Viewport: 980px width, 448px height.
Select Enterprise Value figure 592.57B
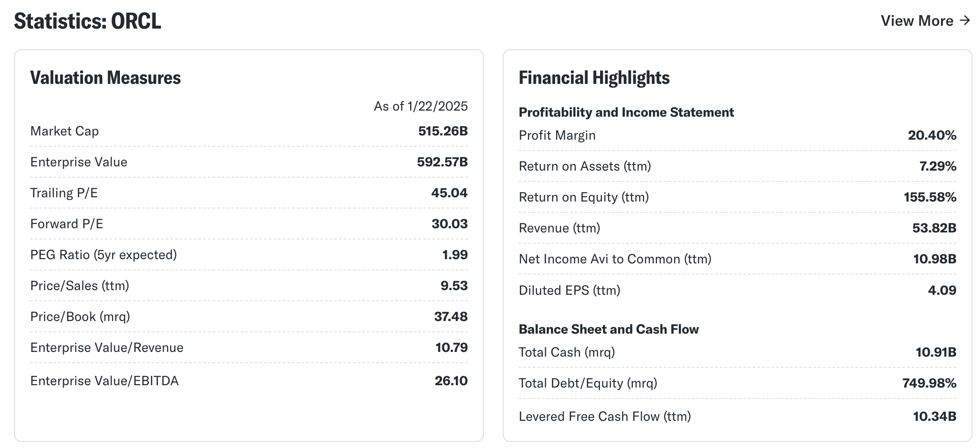[442, 162]
